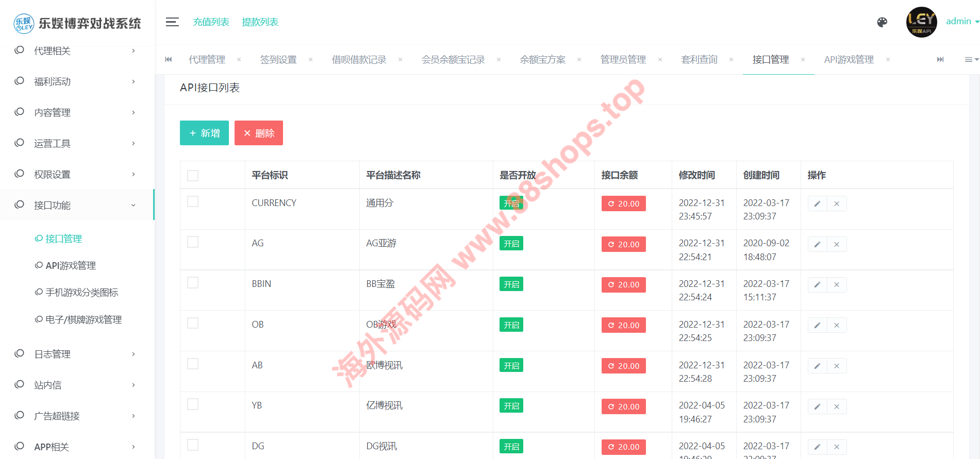Delete the AG row using X icon
980x459 pixels.
(x=837, y=245)
